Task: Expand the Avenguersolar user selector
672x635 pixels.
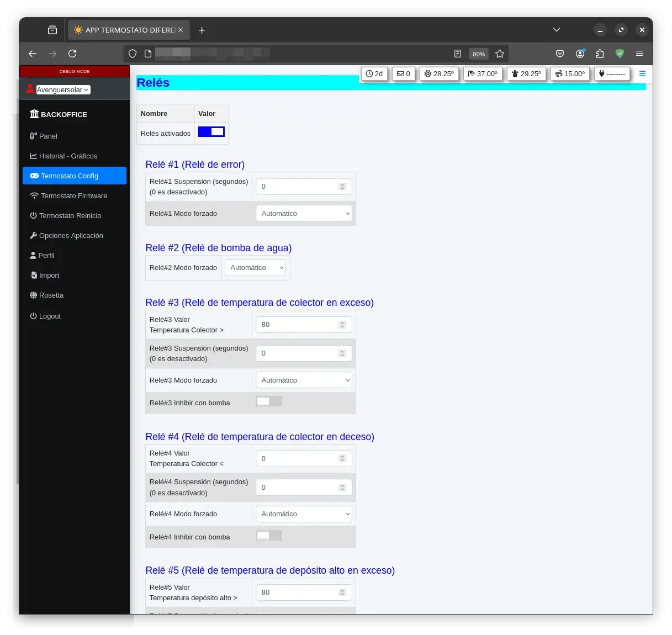Action: (x=62, y=89)
